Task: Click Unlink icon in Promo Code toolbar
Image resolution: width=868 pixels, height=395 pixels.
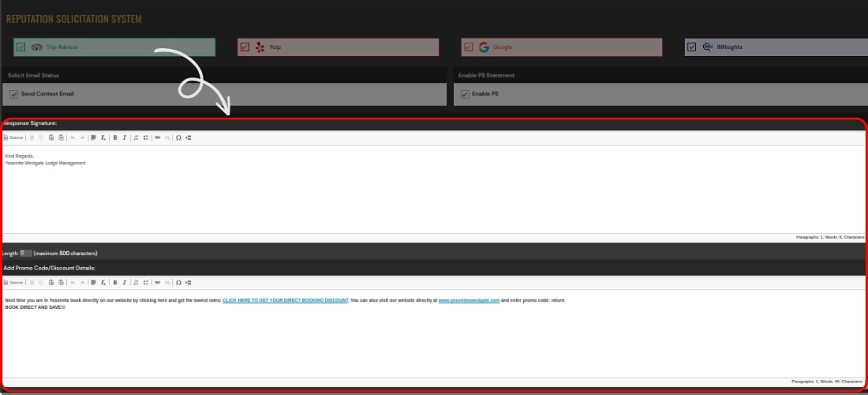Action: (x=167, y=283)
